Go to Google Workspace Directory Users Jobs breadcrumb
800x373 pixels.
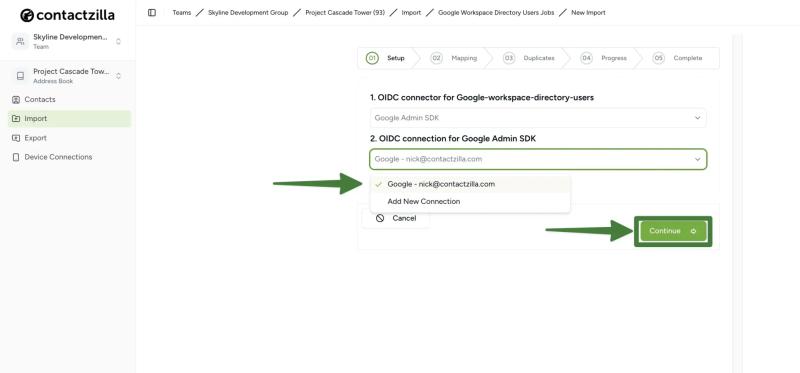tap(495, 13)
